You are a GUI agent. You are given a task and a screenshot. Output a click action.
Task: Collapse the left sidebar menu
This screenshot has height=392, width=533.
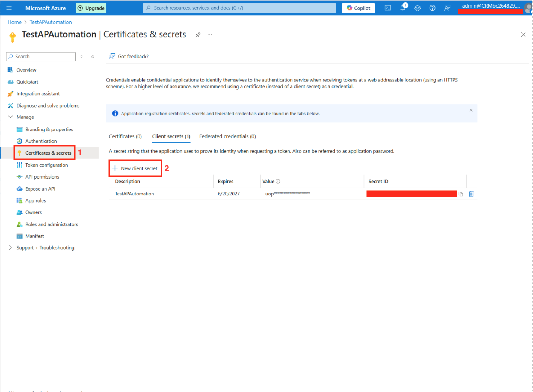93,57
